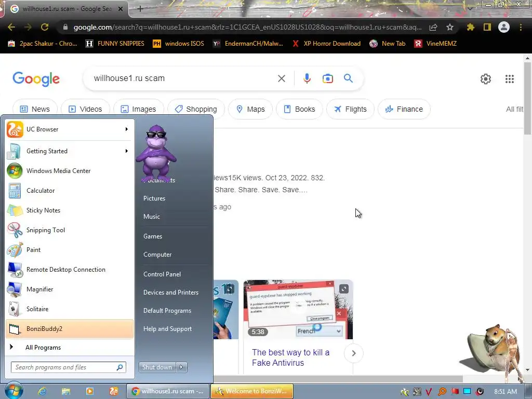
Task: Click the Shut down button
Action: coord(157,367)
